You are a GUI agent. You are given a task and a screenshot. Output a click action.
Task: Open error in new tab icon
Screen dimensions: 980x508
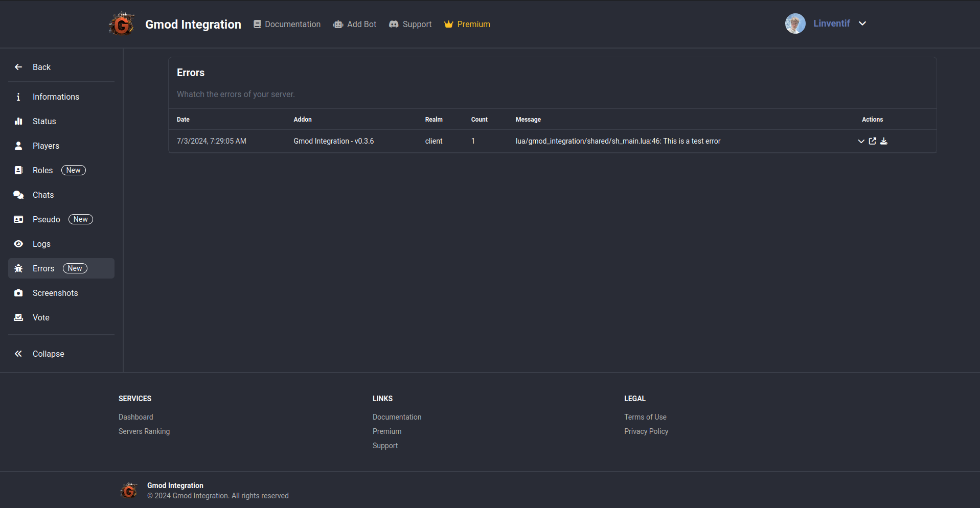click(x=872, y=141)
